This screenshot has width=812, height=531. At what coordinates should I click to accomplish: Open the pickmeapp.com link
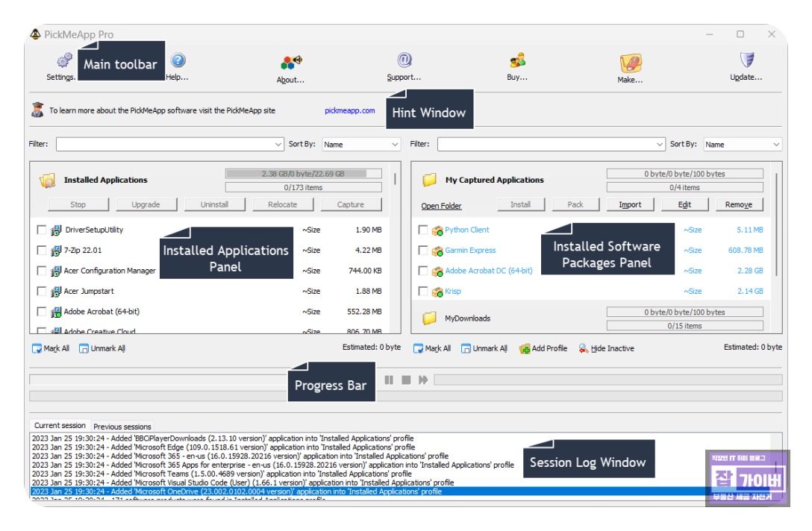coord(350,110)
